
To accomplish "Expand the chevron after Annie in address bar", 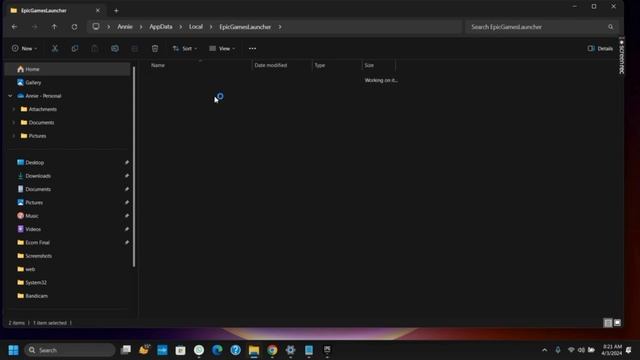I will pyautogui.click(x=141, y=27).
